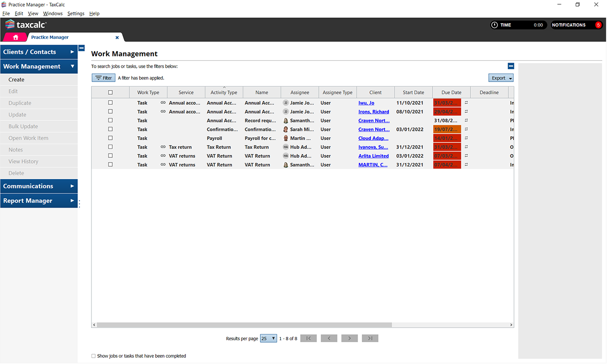Tick checkbox for Confirmation statement task

[110, 129]
